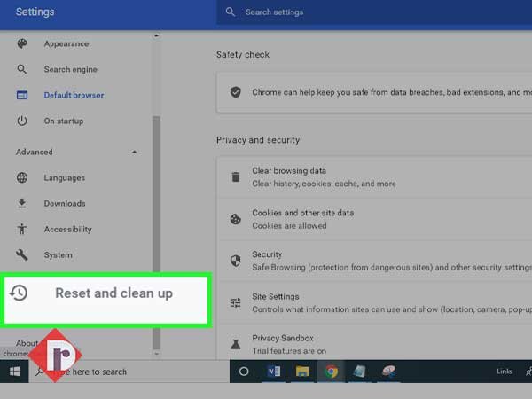
Task: Click "Cookies are allowed" text
Action: (x=289, y=225)
